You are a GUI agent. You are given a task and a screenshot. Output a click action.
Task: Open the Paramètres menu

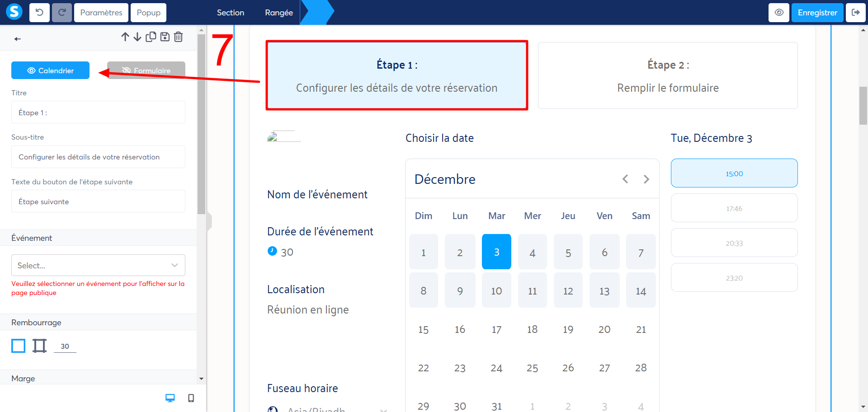[x=101, y=13]
